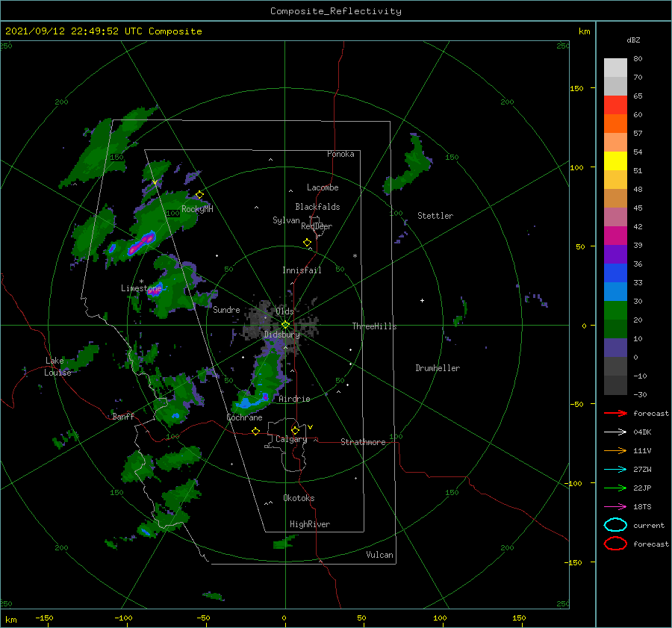Click the red forecast ellipse icon
The width and height of the screenshot is (672, 628).
pyautogui.click(x=615, y=544)
